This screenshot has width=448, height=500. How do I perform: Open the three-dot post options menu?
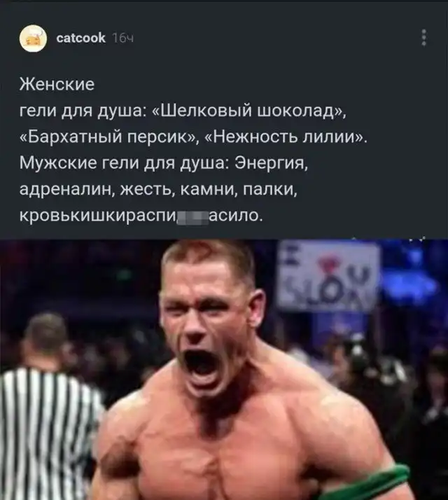pos(423,38)
